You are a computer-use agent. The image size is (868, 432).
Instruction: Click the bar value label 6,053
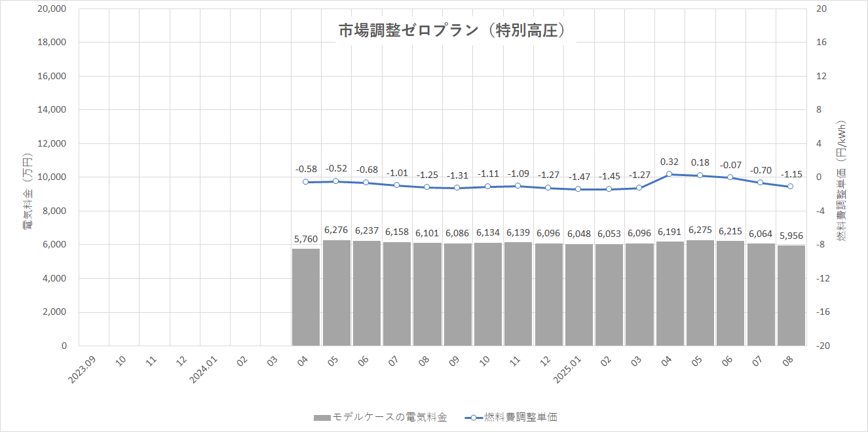tap(609, 234)
